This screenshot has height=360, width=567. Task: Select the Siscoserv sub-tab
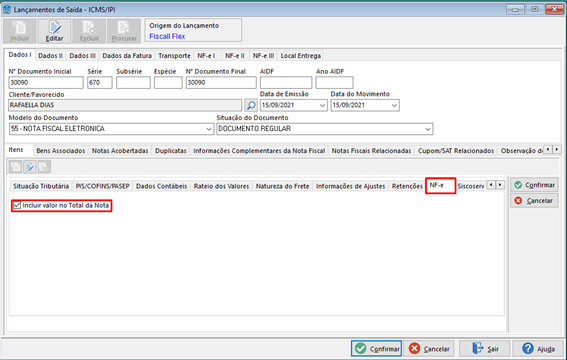[x=470, y=186]
